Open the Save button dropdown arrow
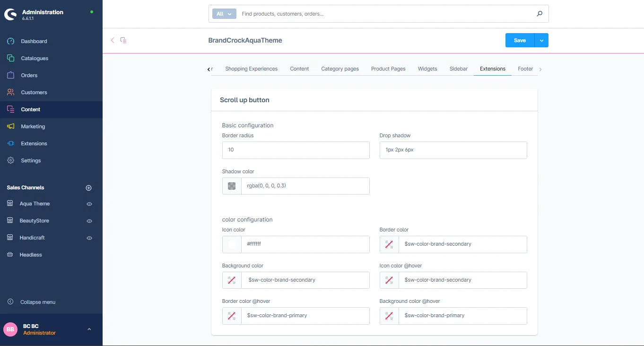 [x=541, y=40]
